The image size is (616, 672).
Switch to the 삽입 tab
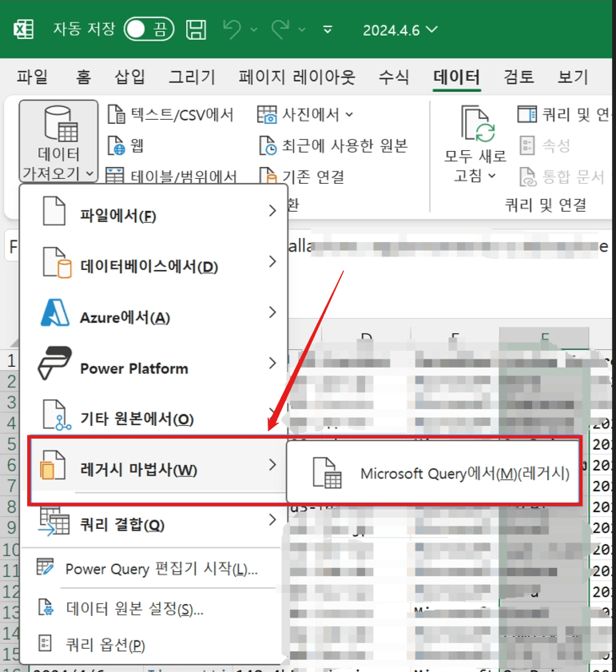coord(130,77)
